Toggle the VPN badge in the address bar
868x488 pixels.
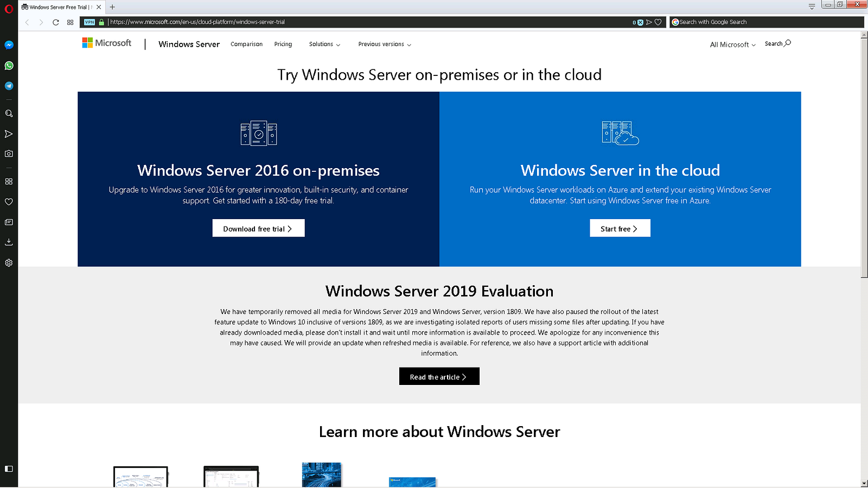tap(90, 22)
